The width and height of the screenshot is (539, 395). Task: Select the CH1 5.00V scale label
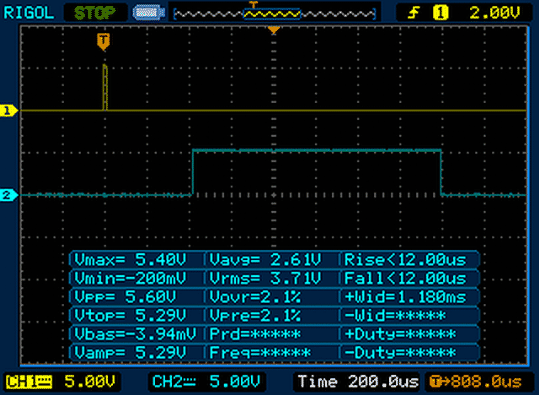point(61,382)
